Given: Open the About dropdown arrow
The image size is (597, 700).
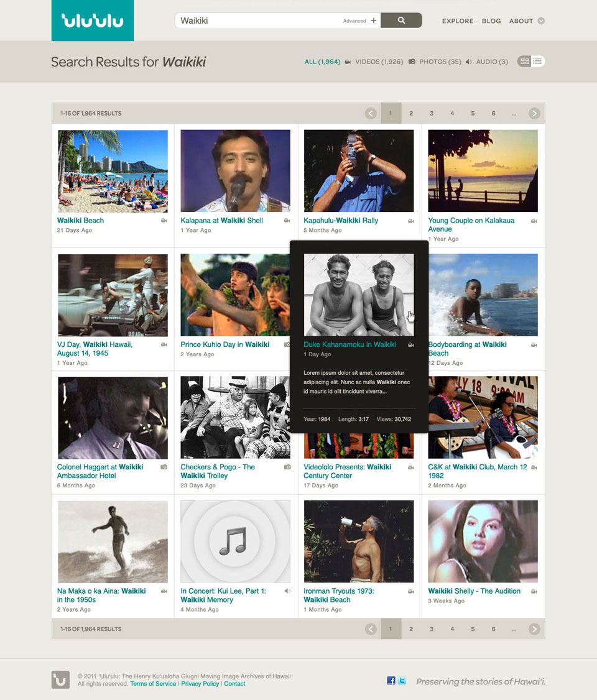Looking at the screenshot, I should [541, 21].
